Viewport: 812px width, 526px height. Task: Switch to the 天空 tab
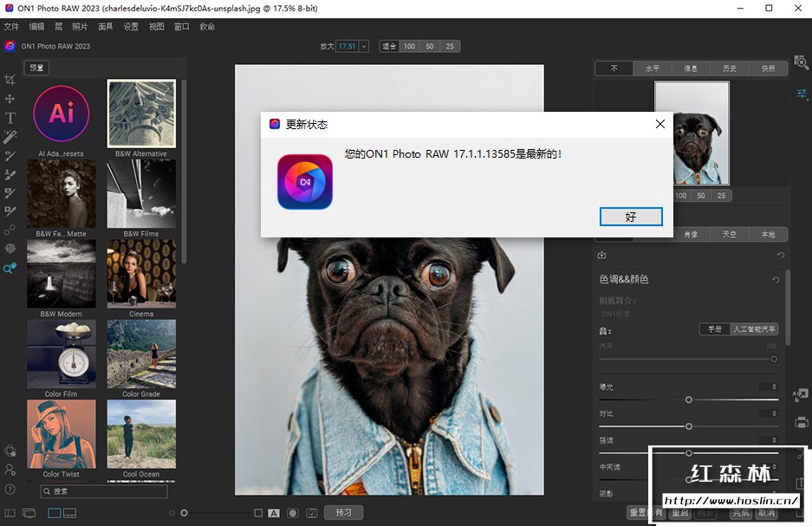pos(729,235)
